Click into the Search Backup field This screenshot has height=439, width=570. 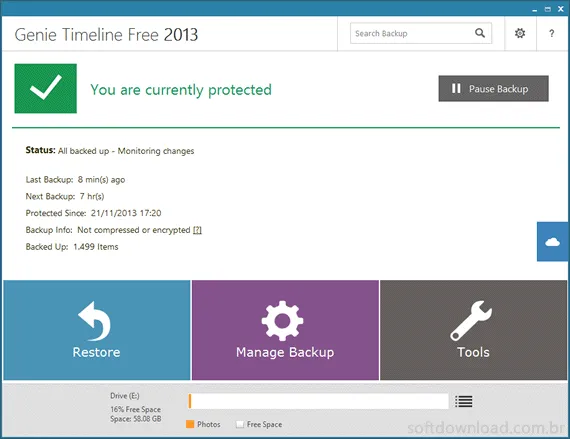tap(421, 33)
